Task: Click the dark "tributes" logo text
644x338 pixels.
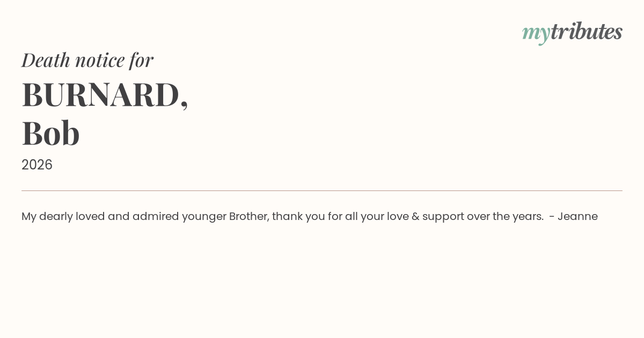Action: coord(586,32)
